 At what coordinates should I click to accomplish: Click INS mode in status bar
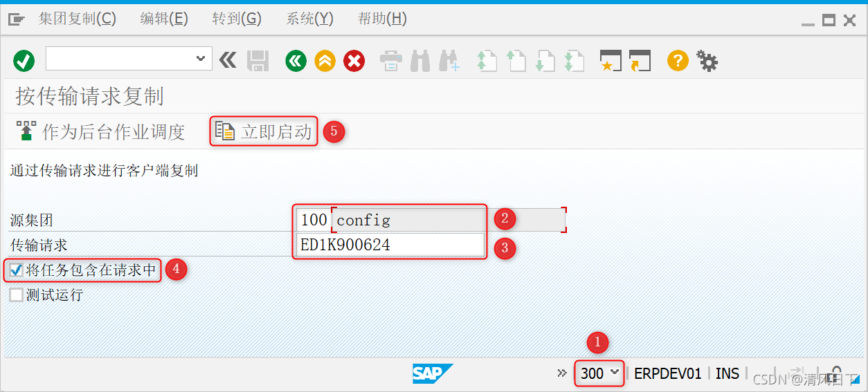(x=727, y=373)
